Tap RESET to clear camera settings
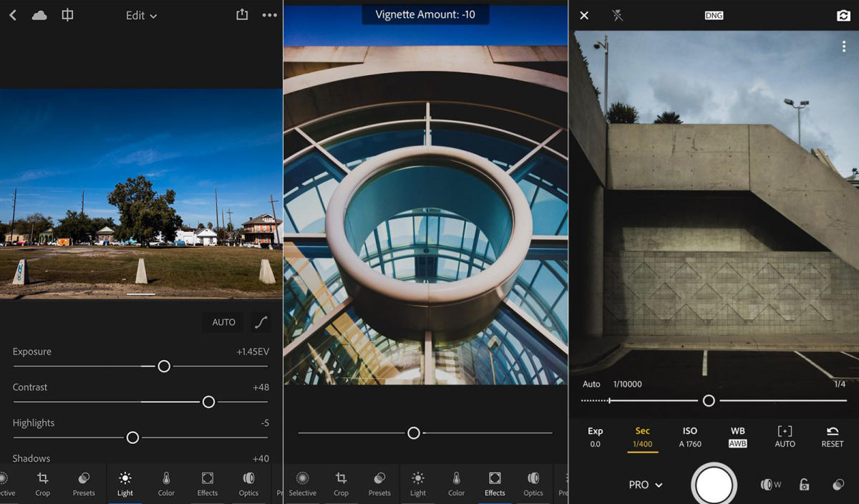Image resolution: width=859 pixels, height=504 pixels. pos(832,437)
